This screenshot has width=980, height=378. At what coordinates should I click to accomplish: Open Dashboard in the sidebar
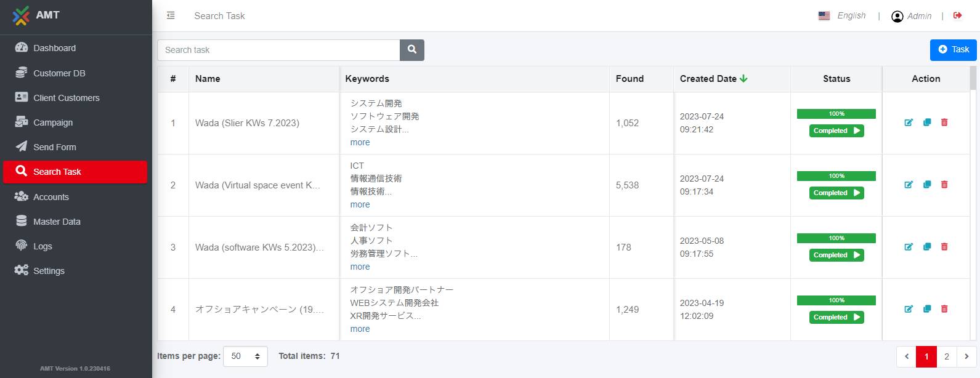pos(76,48)
